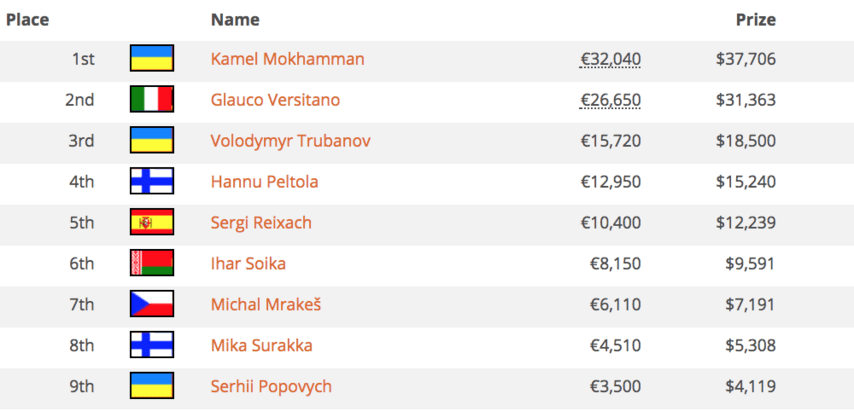The height and width of the screenshot is (411, 854).
Task: Click the Italy flag for 2nd place
Action: pos(152,99)
